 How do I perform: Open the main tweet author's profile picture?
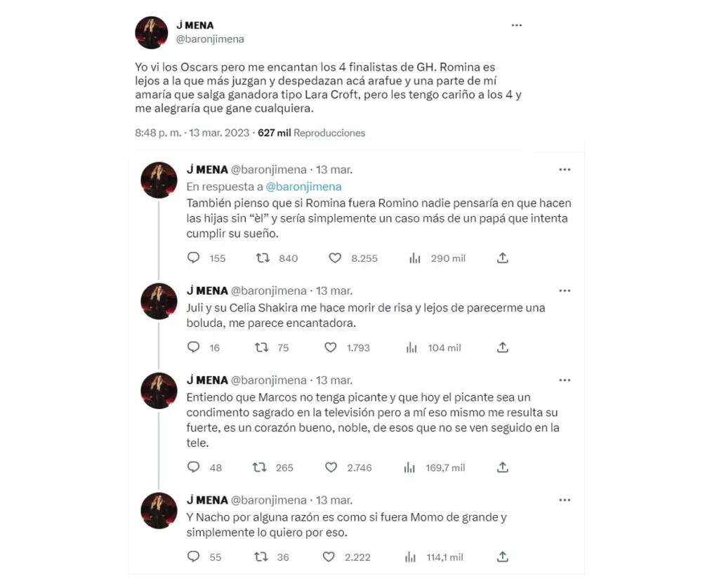151,32
